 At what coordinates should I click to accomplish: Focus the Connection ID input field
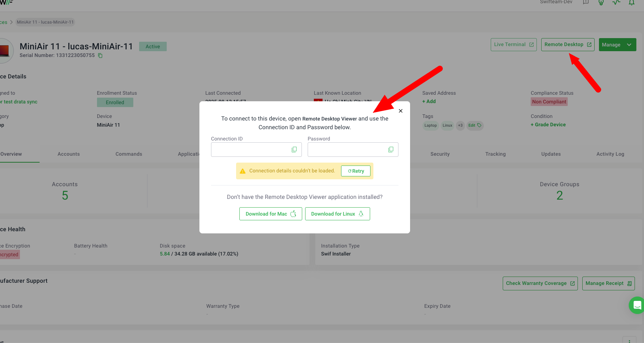point(251,150)
